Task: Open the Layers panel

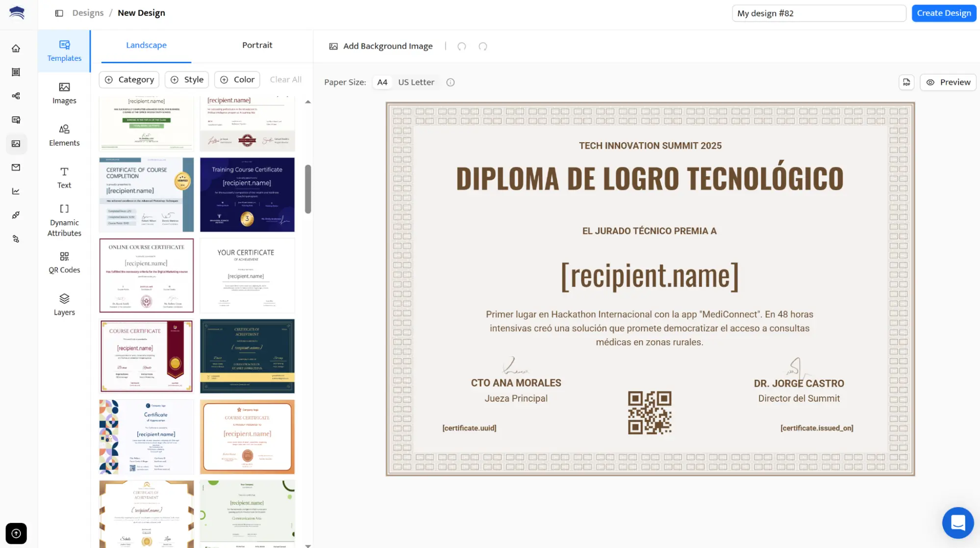Action: pos(64,305)
